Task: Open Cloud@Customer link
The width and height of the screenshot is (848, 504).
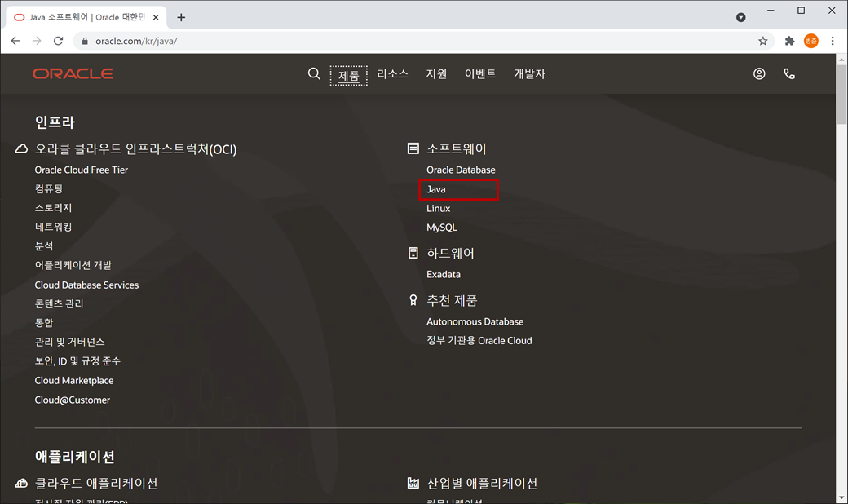Action: [73, 400]
